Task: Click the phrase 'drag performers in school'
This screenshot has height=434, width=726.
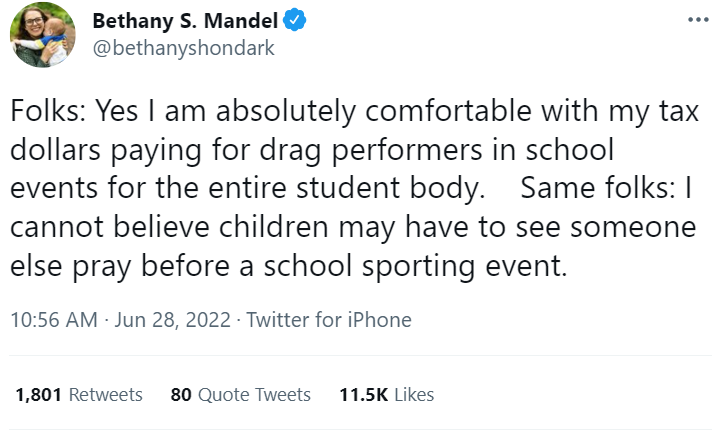Action: pos(441,152)
